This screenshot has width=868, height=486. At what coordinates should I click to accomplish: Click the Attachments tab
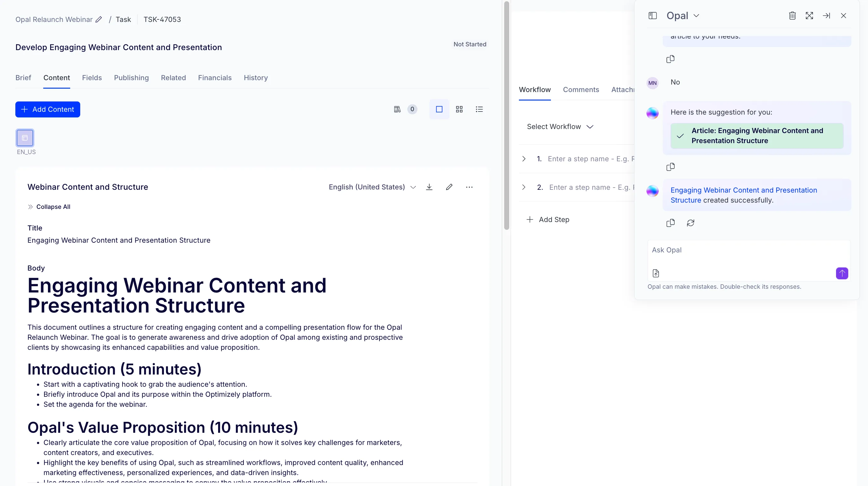pos(623,90)
